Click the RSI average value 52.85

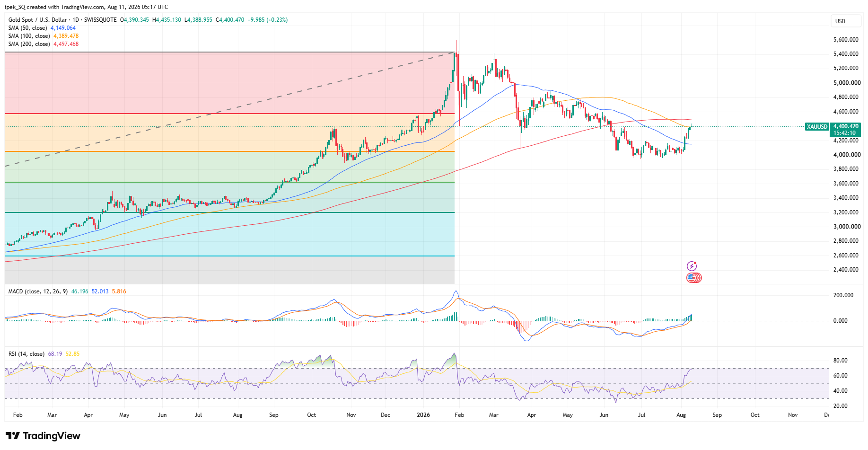(72, 354)
